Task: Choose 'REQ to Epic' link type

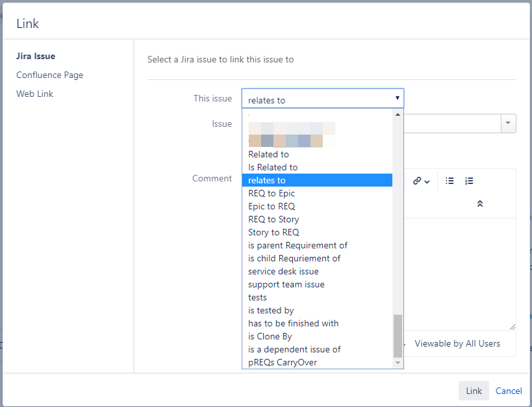Action: (x=317, y=193)
